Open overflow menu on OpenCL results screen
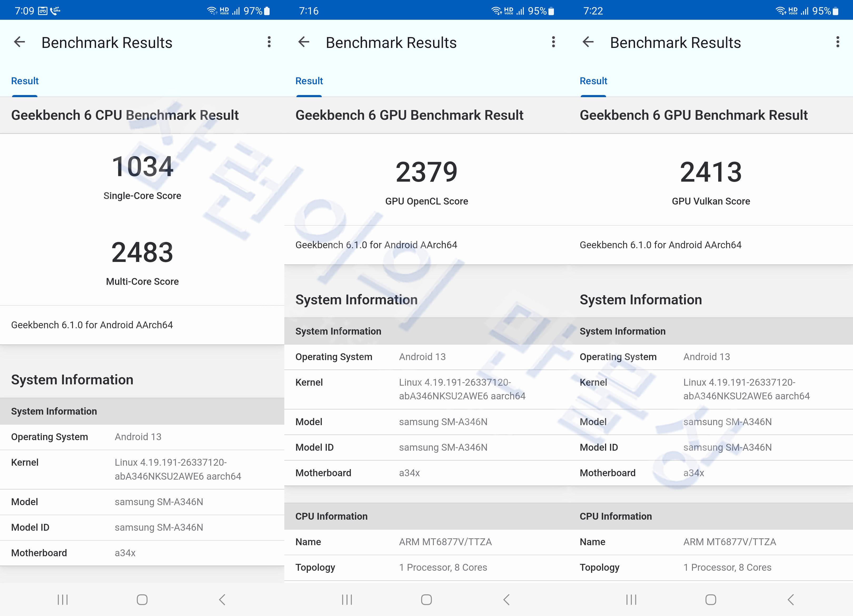853x616 pixels. [553, 42]
